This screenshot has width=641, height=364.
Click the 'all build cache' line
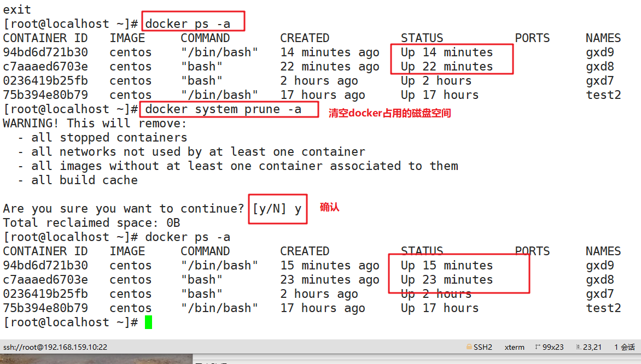coord(85,180)
